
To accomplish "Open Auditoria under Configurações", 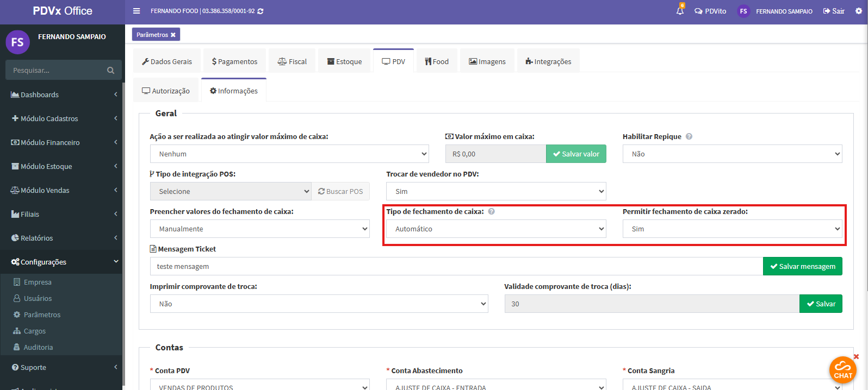I will click(x=38, y=347).
